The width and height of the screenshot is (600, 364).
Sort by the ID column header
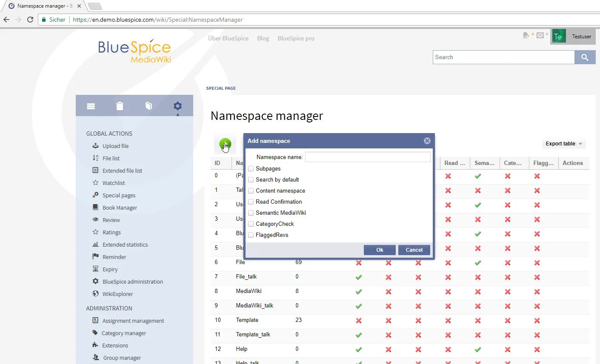[x=221, y=163]
